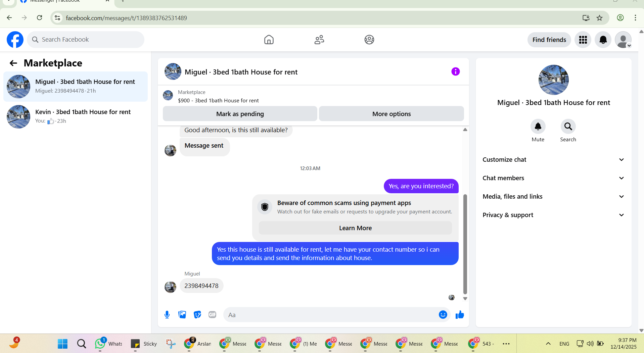Open Windows taskbar search
Image resolution: width=644 pixels, height=353 pixels.
click(81, 344)
